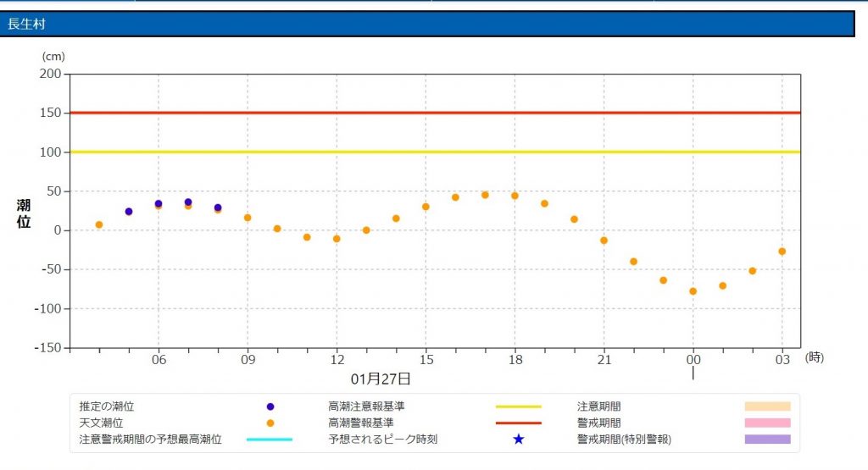This screenshot has width=868, height=470.
Task: Click the orange tide point at 12 o'clock
Action: click(337, 239)
